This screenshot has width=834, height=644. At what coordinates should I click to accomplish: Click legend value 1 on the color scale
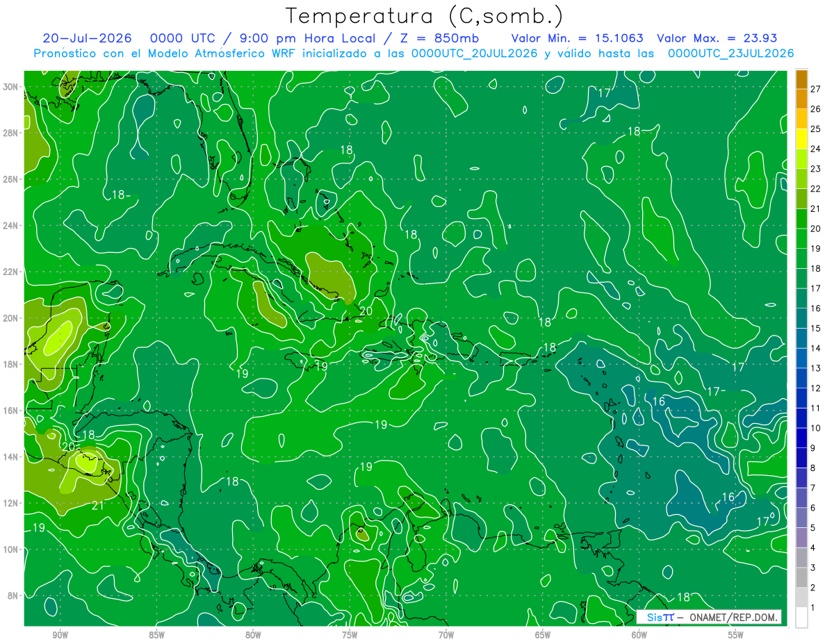pyautogui.click(x=813, y=607)
